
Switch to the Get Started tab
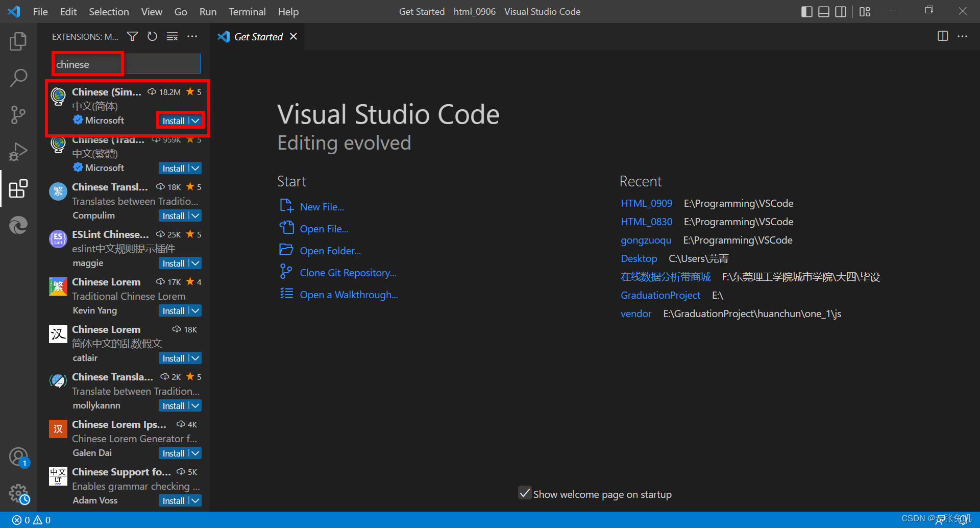click(257, 36)
